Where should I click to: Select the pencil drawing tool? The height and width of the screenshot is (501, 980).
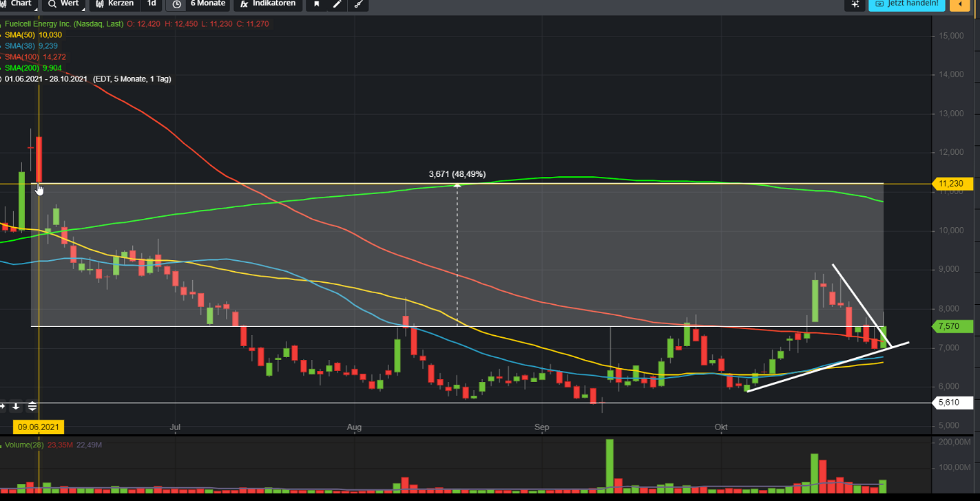[x=337, y=4]
